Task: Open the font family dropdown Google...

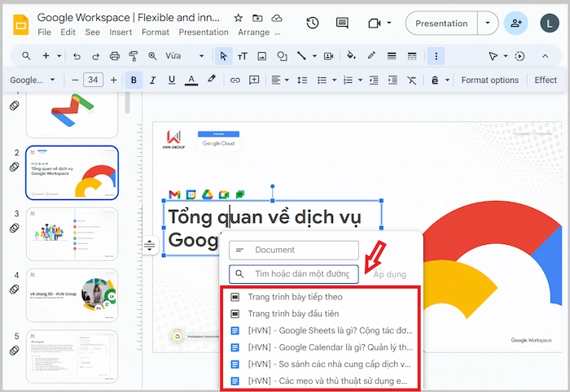Action: [x=32, y=80]
